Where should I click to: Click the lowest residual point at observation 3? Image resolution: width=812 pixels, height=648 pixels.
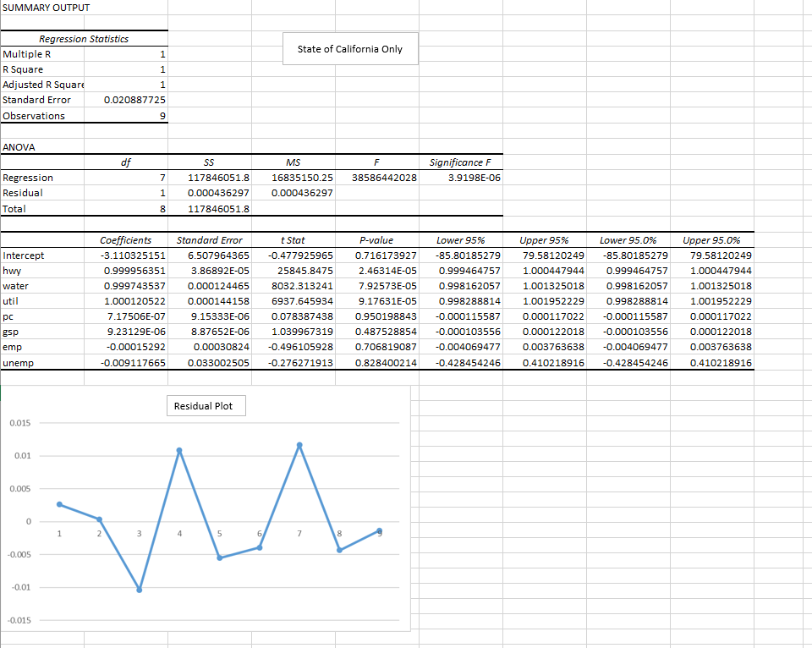pyautogui.click(x=140, y=590)
